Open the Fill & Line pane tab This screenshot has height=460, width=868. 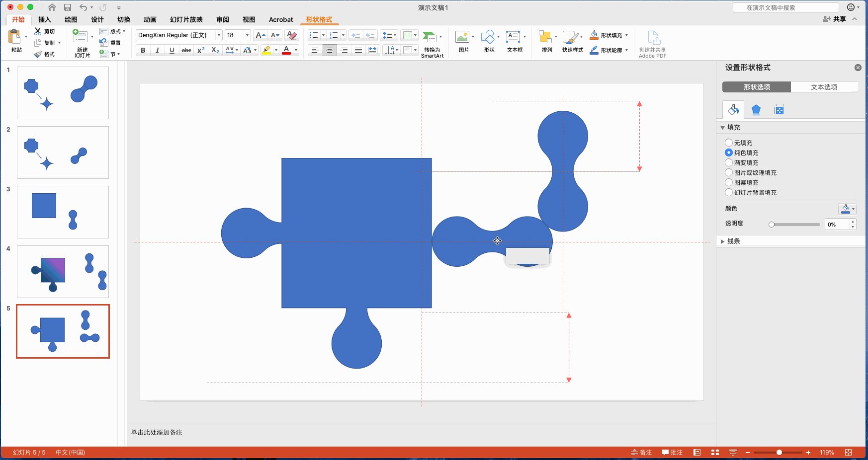[x=733, y=110]
